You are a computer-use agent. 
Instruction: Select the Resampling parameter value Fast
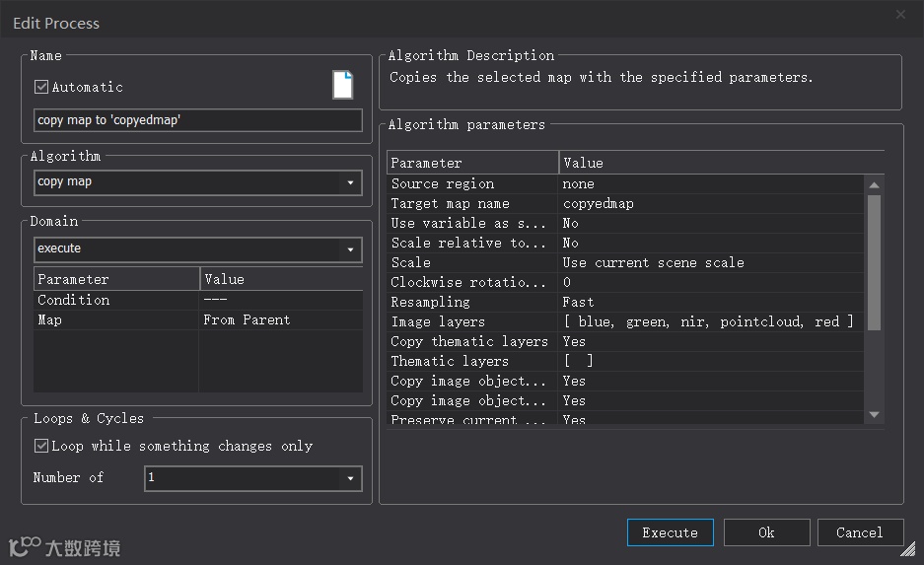(578, 302)
